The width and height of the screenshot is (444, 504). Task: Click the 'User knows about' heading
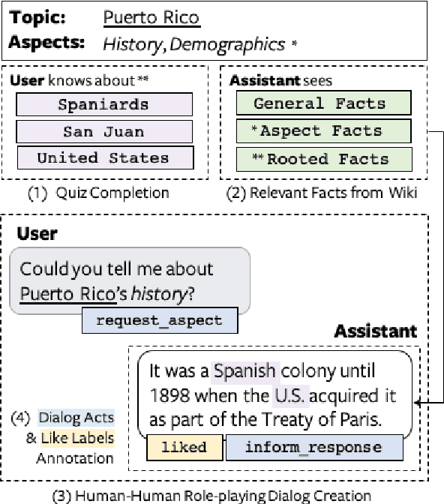pyautogui.click(x=79, y=80)
